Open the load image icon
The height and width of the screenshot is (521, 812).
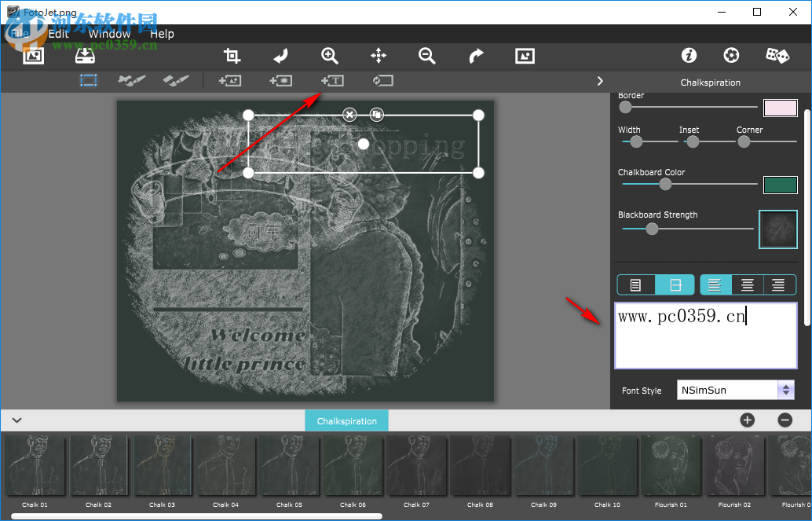coord(33,56)
